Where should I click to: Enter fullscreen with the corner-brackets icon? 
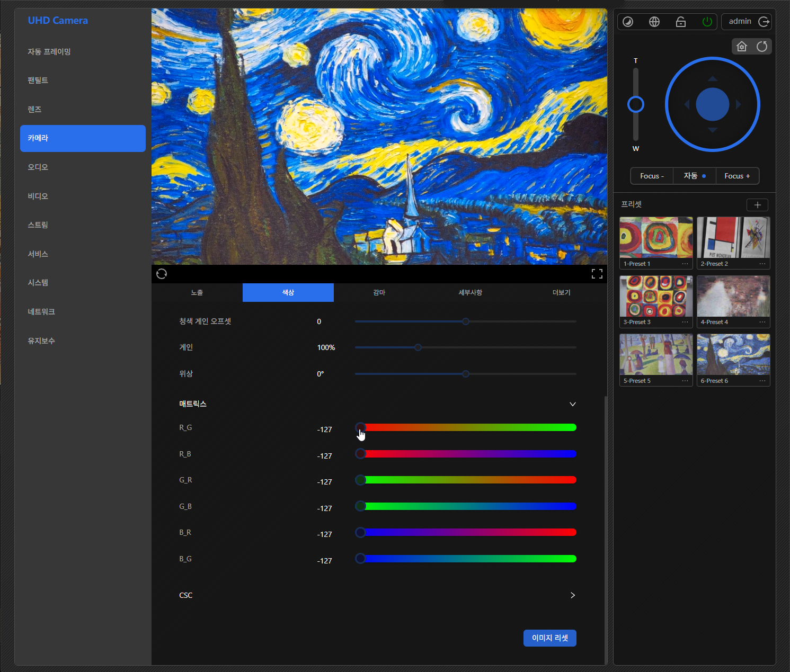pyautogui.click(x=597, y=274)
